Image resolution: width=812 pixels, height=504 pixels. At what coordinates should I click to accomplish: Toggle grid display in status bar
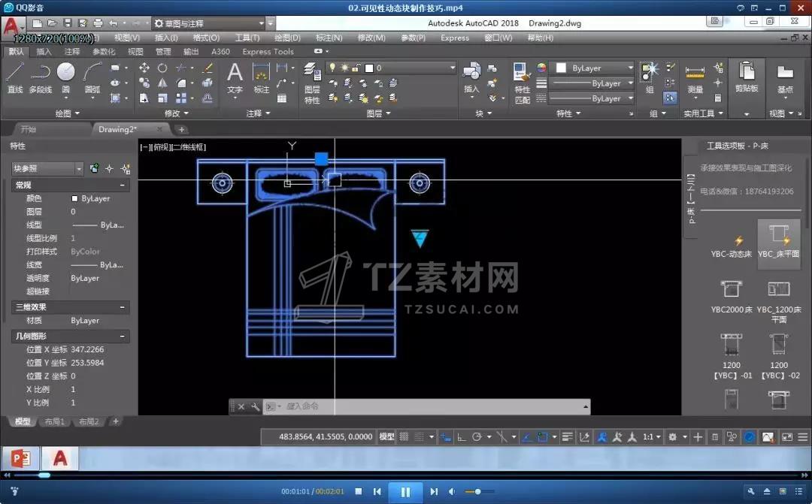404,436
